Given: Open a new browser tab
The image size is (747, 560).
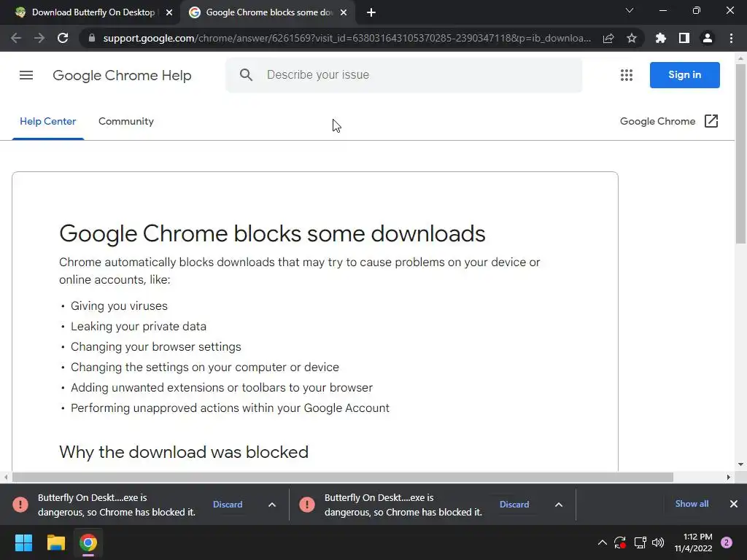Looking at the screenshot, I should (371, 12).
